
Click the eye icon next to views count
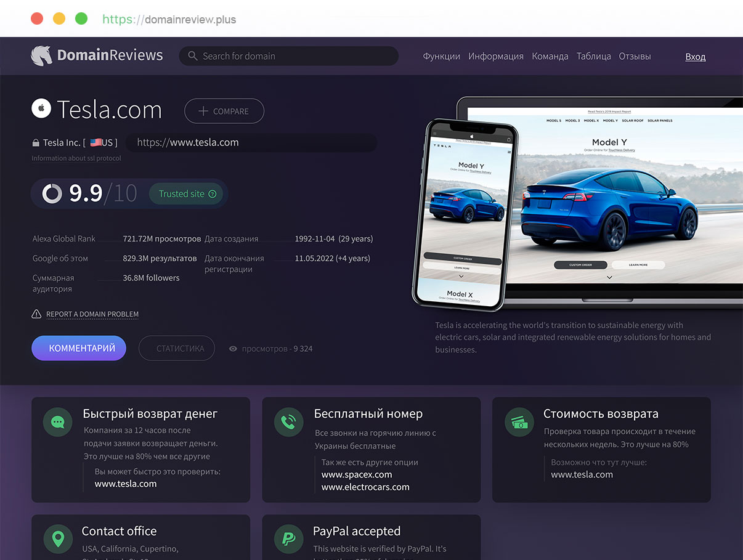233,349
